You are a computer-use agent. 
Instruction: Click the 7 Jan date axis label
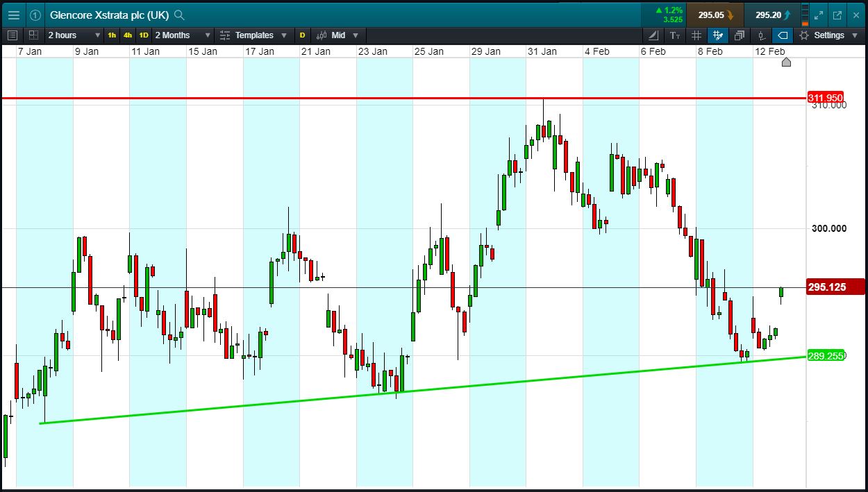pyautogui.click(x=30, y=51)
